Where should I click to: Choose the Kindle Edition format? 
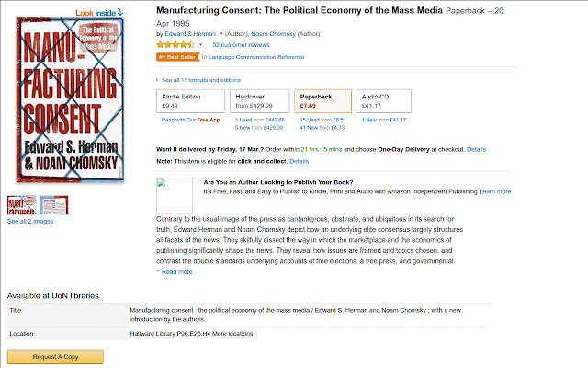pyautogui.click(x=190, y=101)
